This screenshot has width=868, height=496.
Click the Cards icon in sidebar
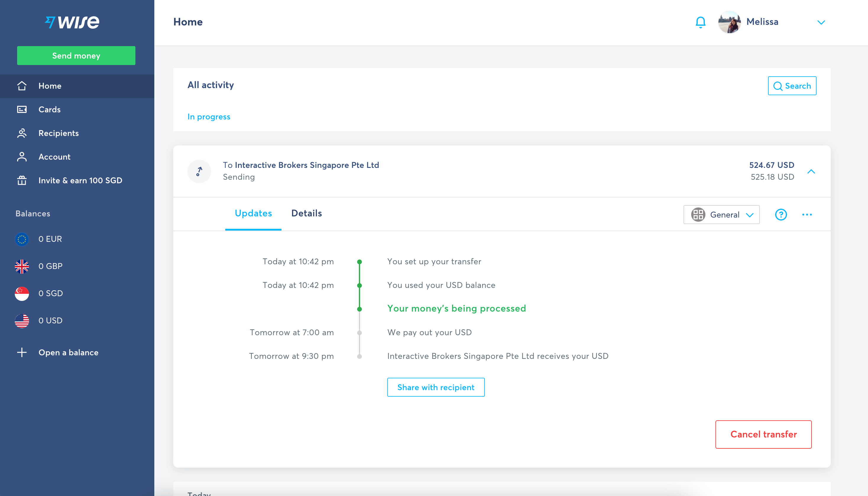pos(22,109)
